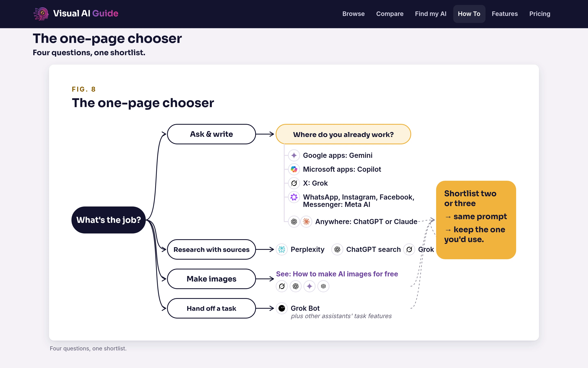The image size is (588, 368).
Task: Open the Browse menu item
Action: tap(353, 14)
